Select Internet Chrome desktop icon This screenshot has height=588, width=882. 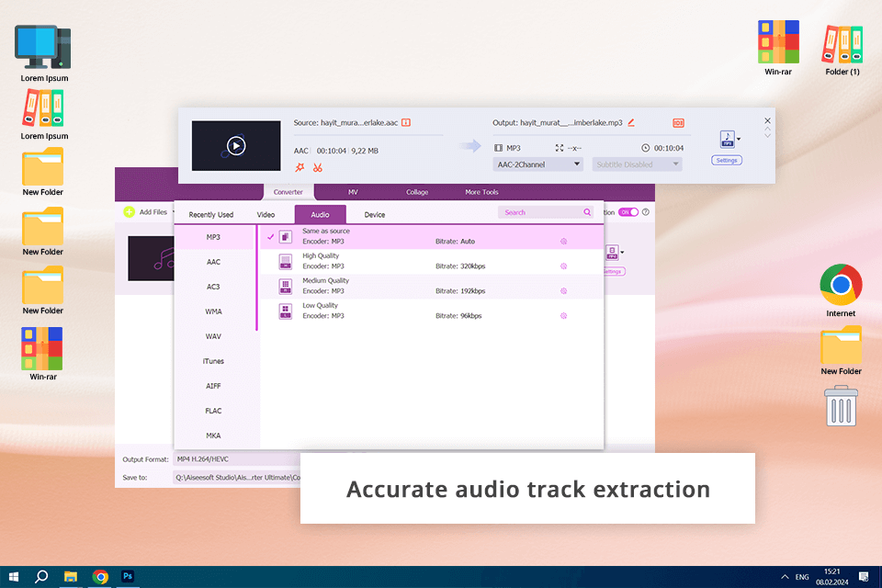pyautogui.click(x=841, y=290)
